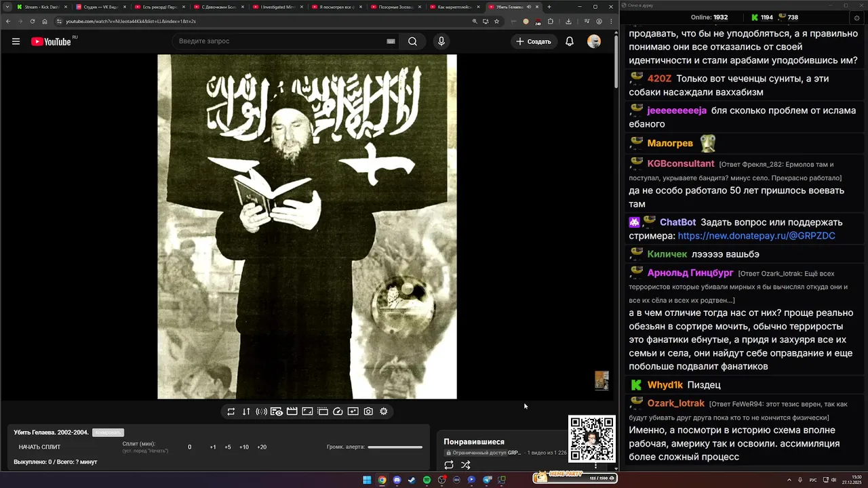The height and width of the screenshot is (488, 868).
Task: Reload the page with refresh icon
Action: pyautogui.click(x=33, y=21)
